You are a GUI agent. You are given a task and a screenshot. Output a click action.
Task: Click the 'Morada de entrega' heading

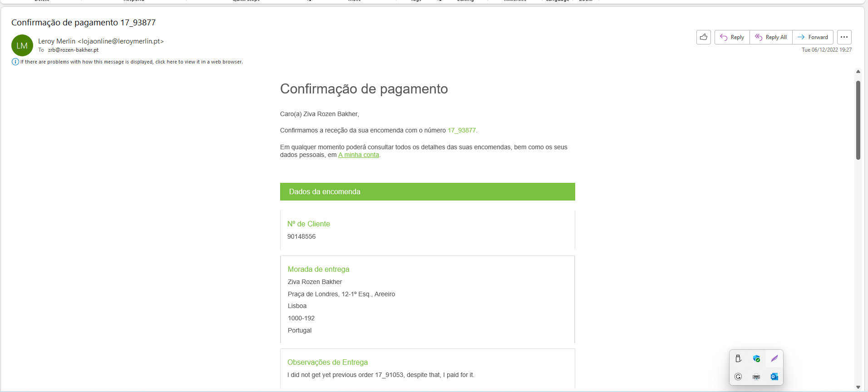pos(319,269)
